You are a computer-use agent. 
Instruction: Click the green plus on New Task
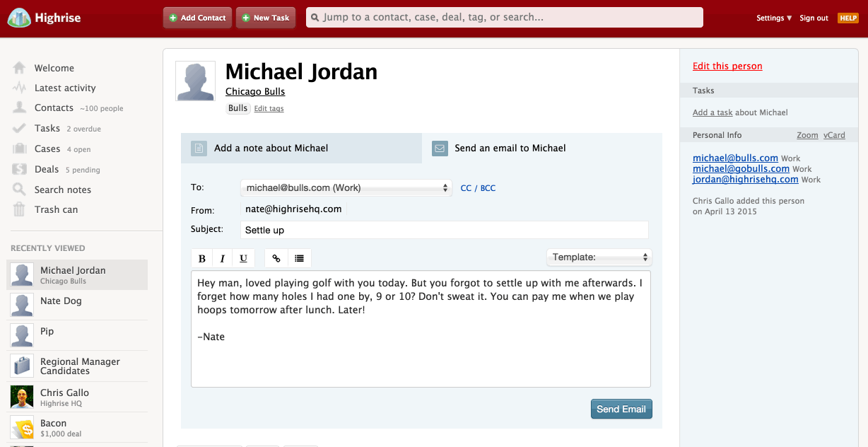246,18
